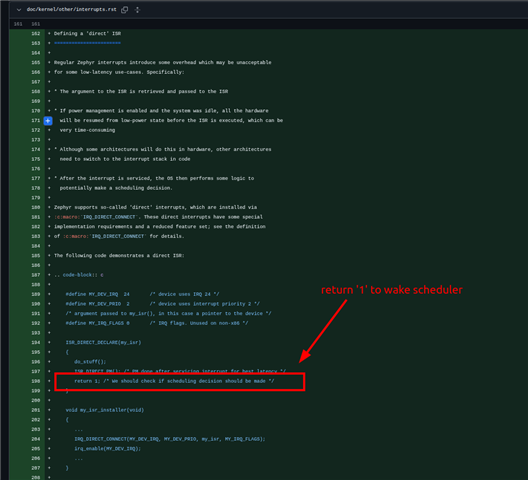Click the do_stuff(); code line
The image size is (528, 480).
click(x=90, y=362)
